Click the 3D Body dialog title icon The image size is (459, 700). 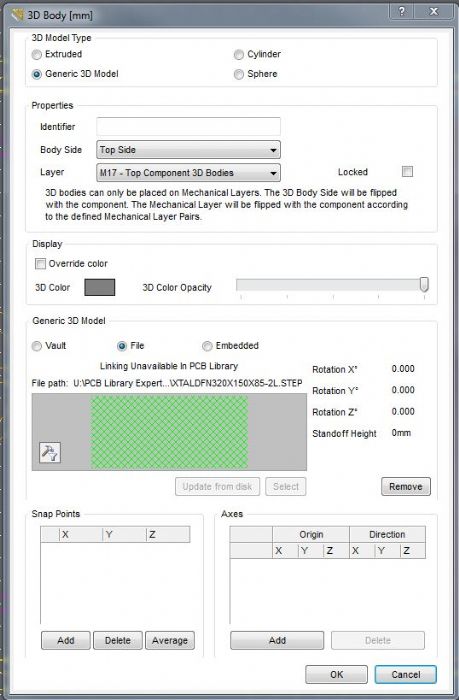(18, 15)
